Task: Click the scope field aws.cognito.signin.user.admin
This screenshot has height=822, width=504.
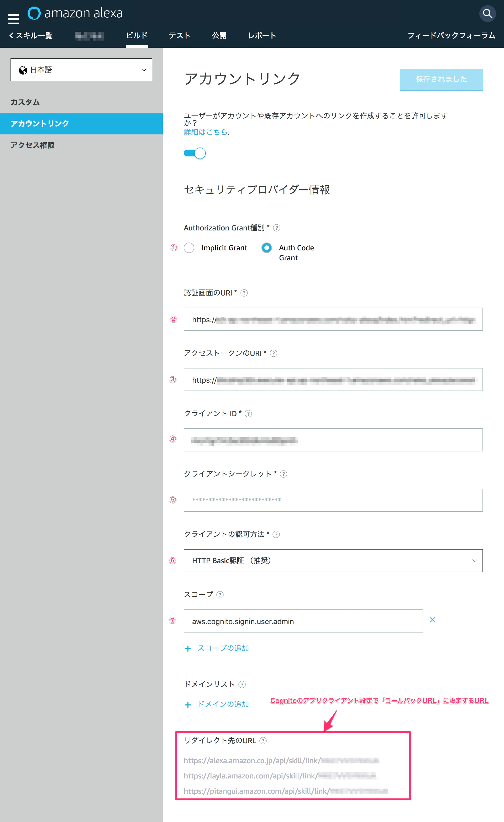Action: coord(303,621)
